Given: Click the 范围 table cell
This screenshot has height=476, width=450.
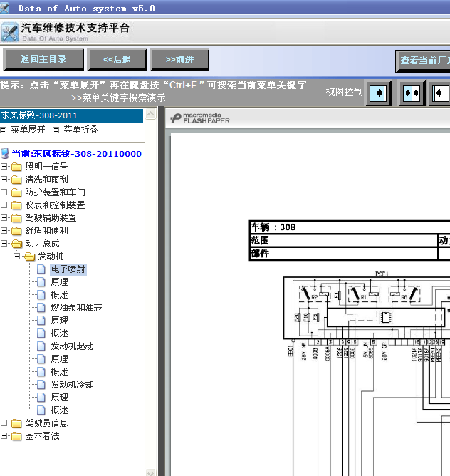Looking at the screenshot, I should [x=343, y=240].
